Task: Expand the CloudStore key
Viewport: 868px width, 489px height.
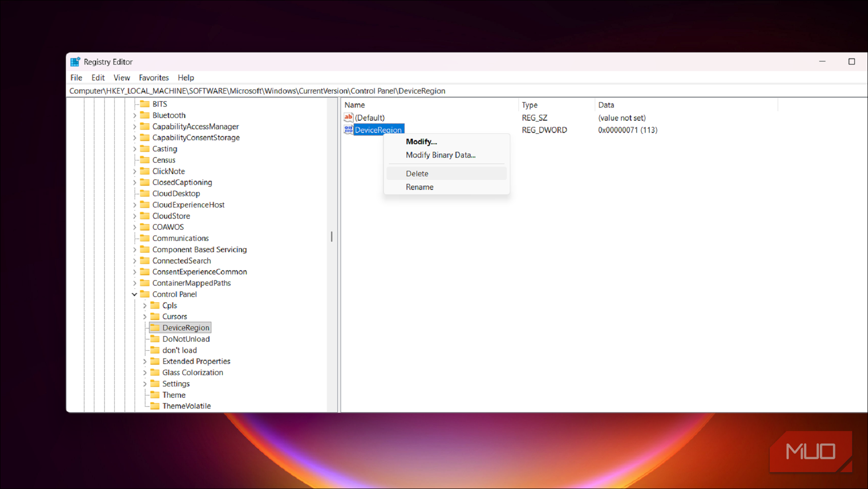Action: (x=135, y=216)
